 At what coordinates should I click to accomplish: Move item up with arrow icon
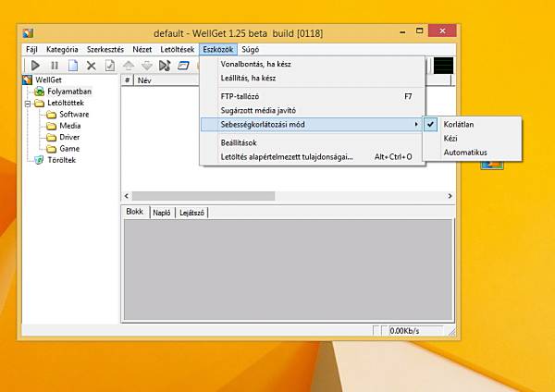(129, 66)
